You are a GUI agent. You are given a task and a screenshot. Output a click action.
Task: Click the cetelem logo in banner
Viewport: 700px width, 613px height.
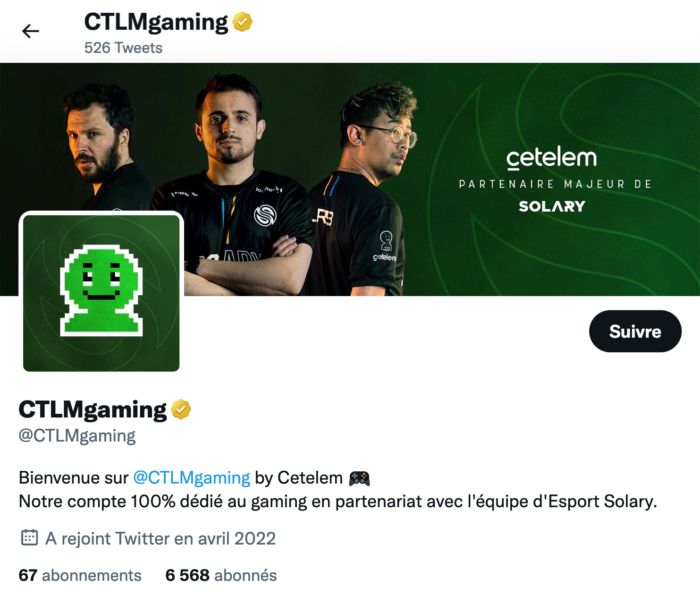[551, 158]
